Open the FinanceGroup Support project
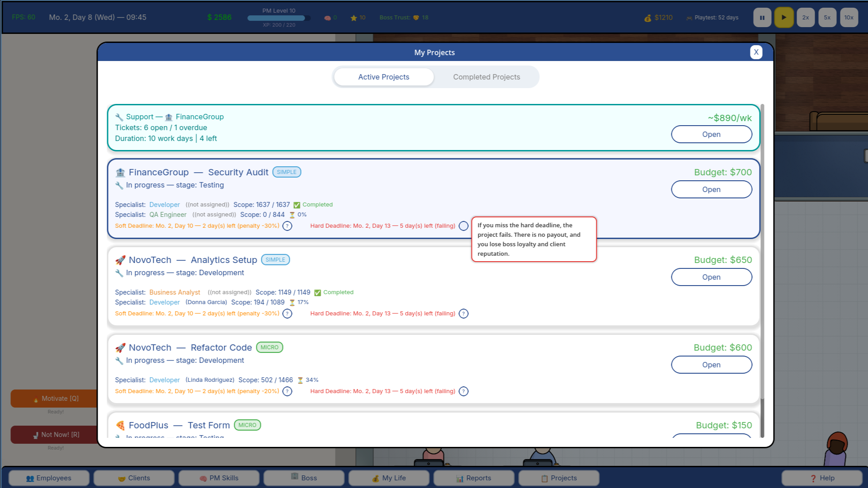This screenshot has width=868, height=488. point(712,134)
